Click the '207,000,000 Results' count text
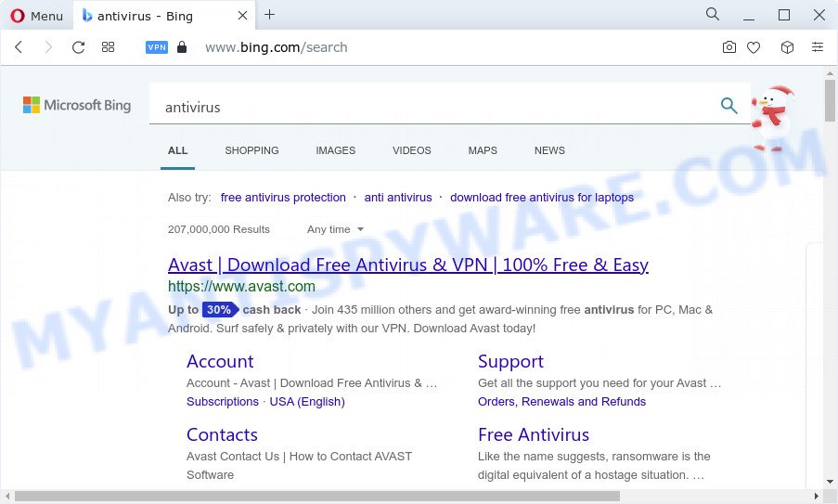The image size is (838, 504). click(219, 229)
